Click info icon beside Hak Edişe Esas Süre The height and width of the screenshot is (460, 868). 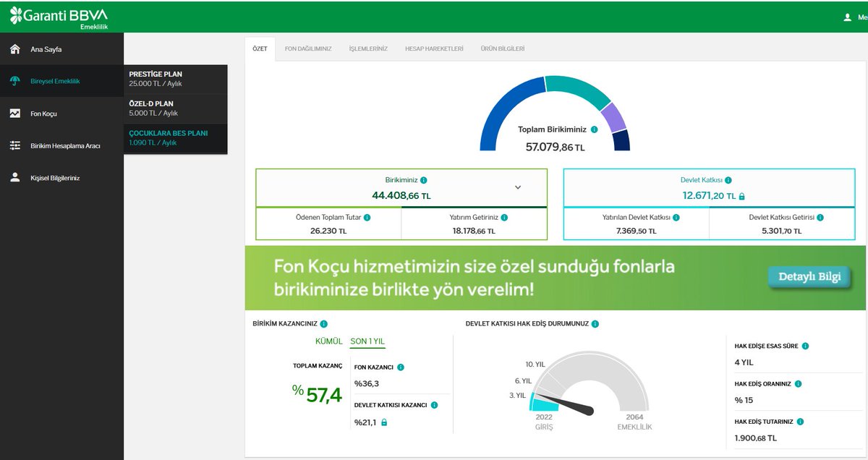coord(805,346)
